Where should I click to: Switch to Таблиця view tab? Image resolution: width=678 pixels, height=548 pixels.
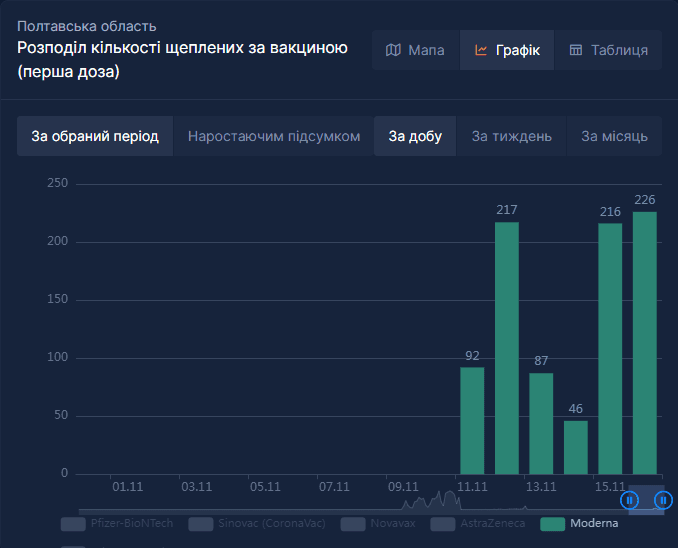click(608, 50)
